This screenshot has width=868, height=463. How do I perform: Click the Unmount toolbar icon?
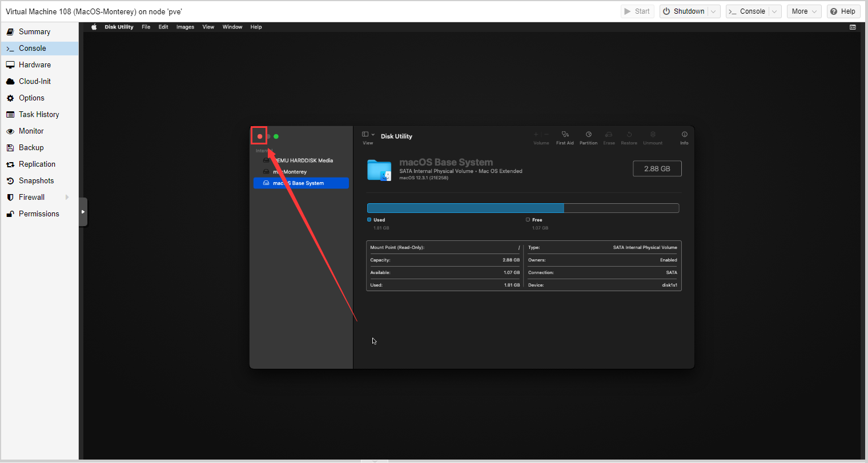[653, 135]
